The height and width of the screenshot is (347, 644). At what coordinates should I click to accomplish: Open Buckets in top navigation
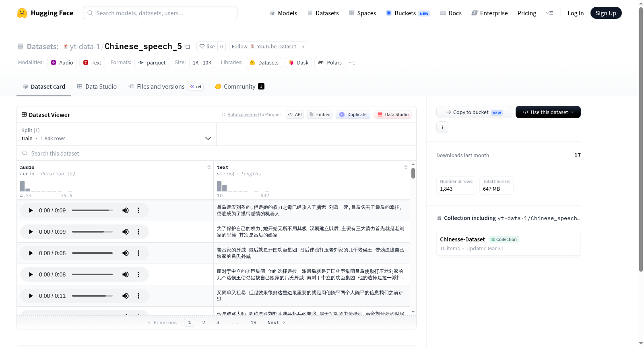pos(408,13)
